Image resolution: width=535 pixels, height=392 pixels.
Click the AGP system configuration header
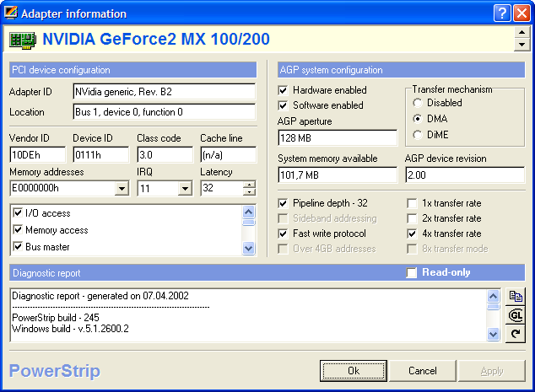coord(402,70)
